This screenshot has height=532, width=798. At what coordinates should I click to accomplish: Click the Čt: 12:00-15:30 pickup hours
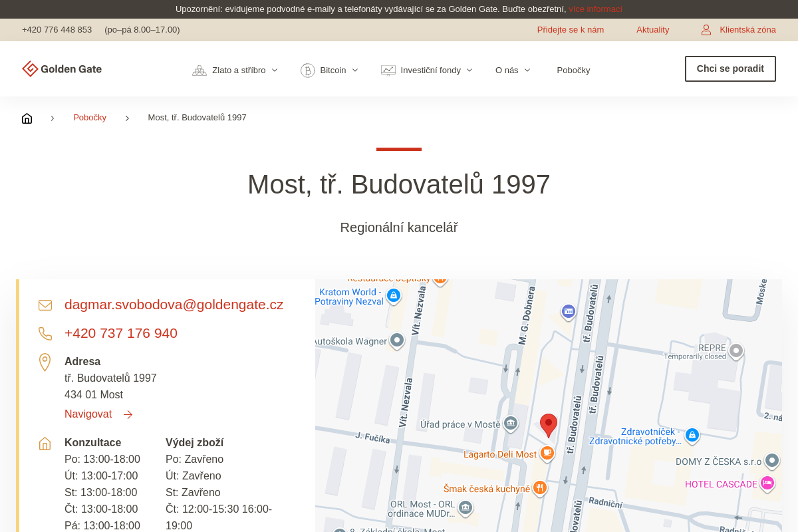219,509
